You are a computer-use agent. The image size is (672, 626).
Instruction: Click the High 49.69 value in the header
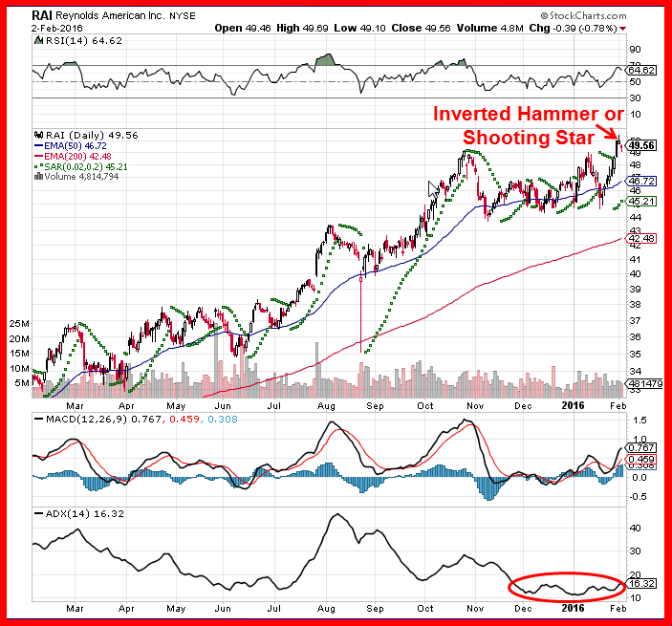[x=302, y=29]
